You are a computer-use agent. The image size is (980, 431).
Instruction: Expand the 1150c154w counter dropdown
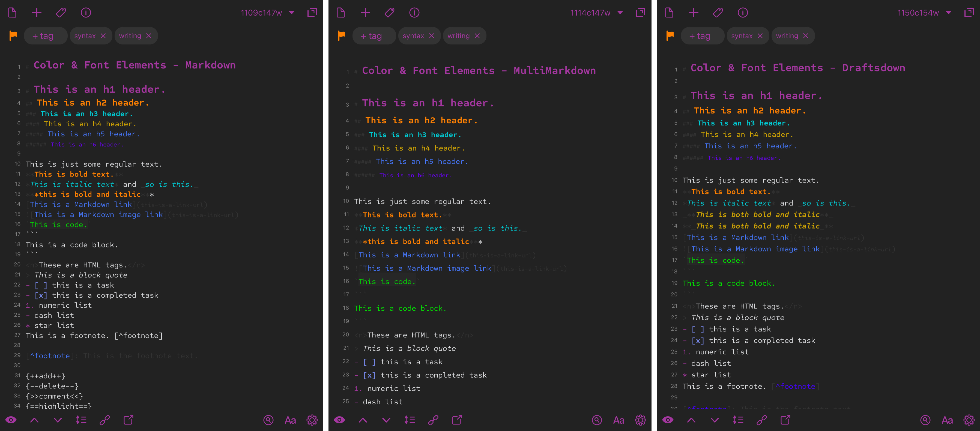coord(948,13)
